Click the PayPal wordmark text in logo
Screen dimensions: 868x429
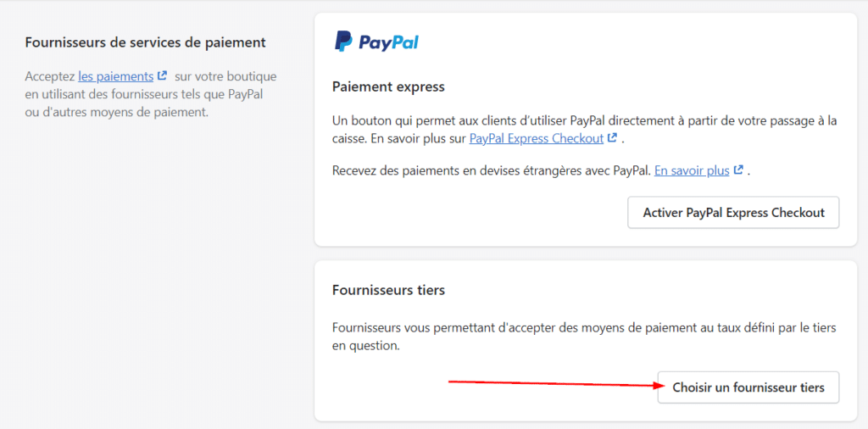pos(388,42)
